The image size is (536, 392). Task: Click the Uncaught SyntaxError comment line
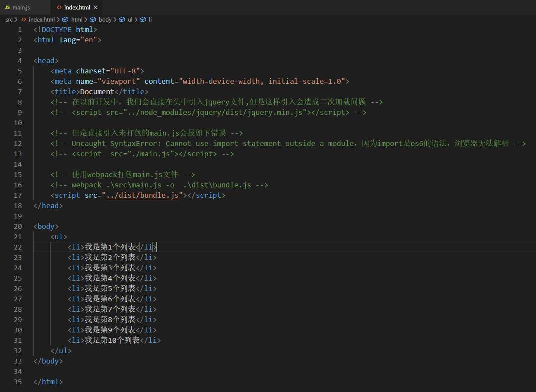[288, 143]
